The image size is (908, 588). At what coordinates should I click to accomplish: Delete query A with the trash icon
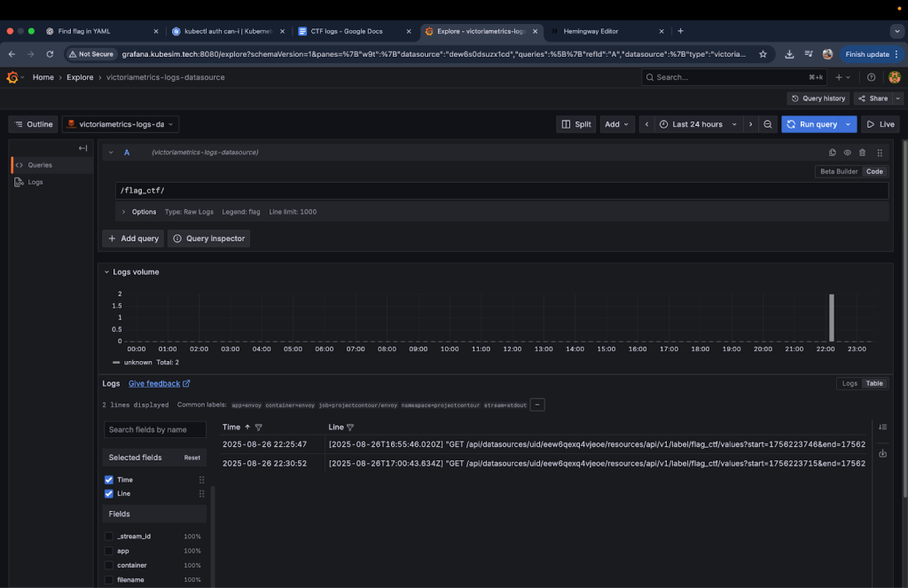tap(862, 153)
